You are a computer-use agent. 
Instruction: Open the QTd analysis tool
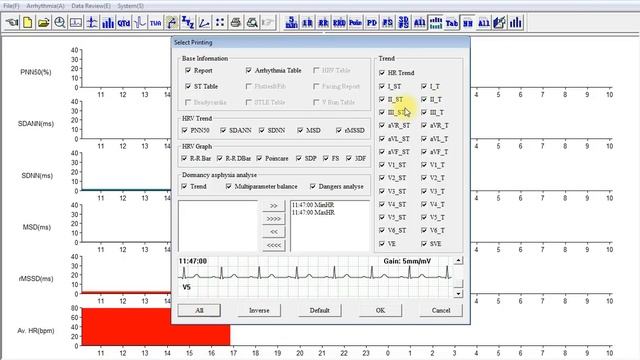(124, 22)
